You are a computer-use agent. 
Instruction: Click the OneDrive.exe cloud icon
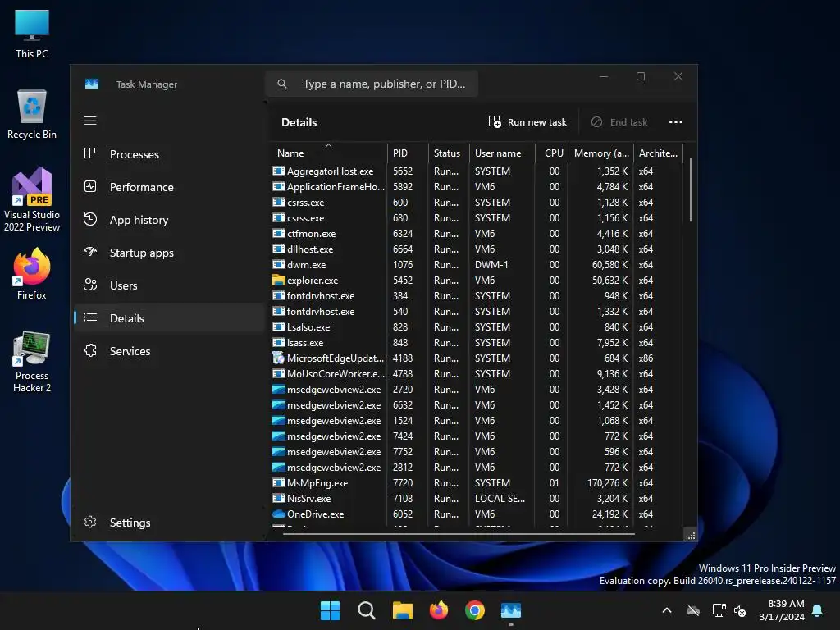pyautogui.click(x=279, y=514)
